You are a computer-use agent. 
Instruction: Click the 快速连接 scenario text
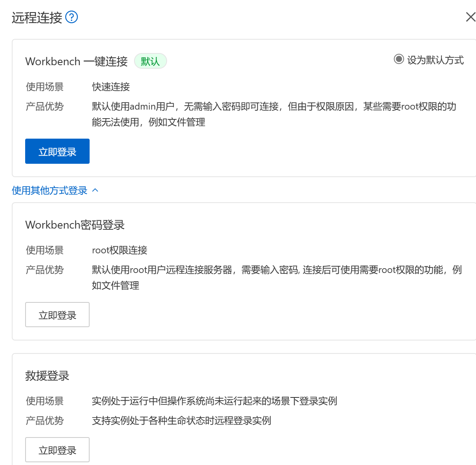111,87
